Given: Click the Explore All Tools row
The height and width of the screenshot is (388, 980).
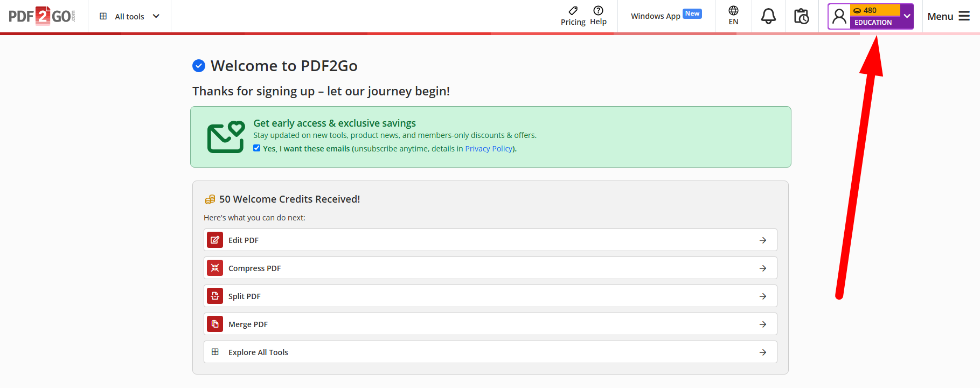Looking at the screenshot, I should [490, 352].
